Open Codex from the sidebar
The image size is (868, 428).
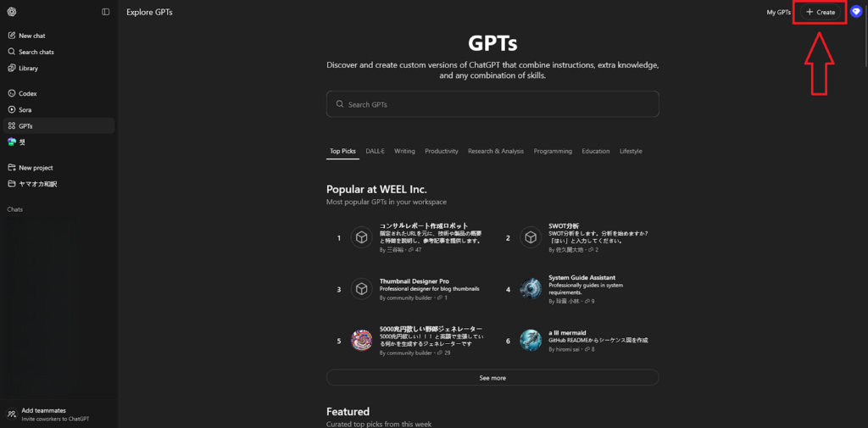pos(58,93)
